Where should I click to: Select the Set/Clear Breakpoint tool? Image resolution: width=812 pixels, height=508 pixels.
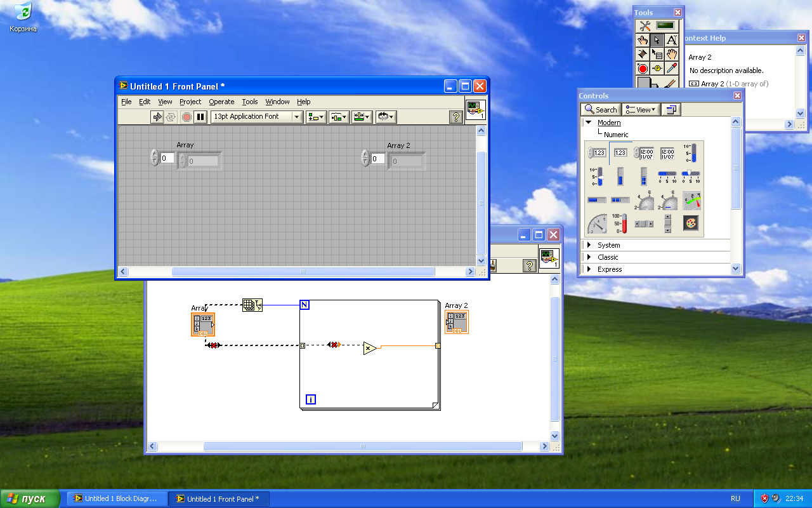pyautogui.click(x=643, y=68)
